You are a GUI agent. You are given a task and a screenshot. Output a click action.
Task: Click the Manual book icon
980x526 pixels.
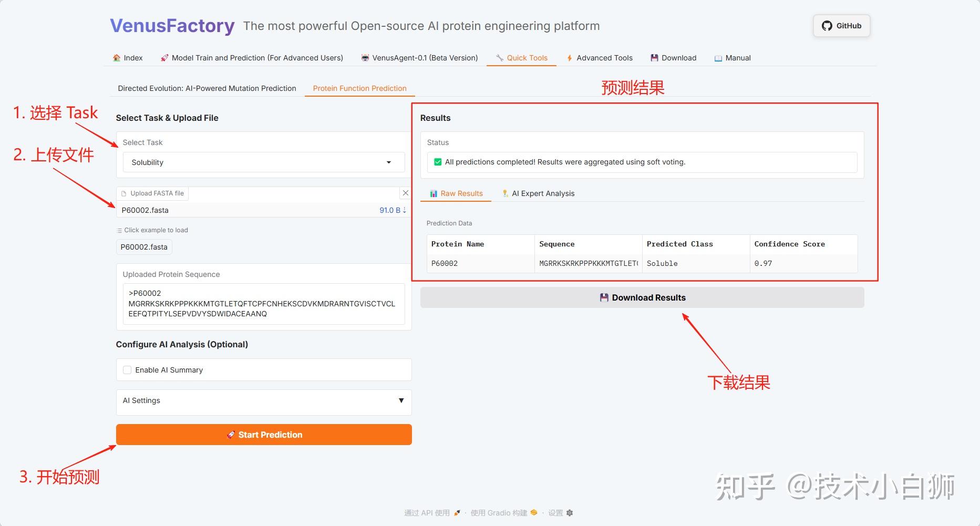click(718, 58)
